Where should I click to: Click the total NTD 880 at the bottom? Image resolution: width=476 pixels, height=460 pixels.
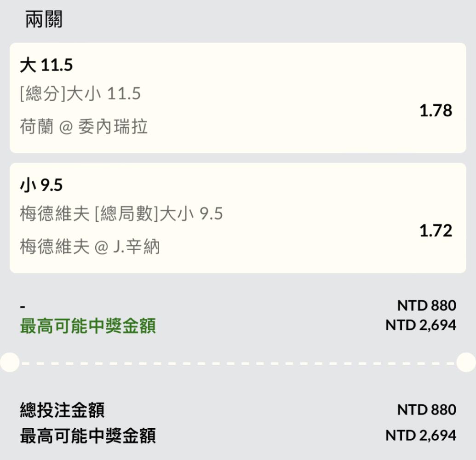pyautogui.click(x=426, y=409)
